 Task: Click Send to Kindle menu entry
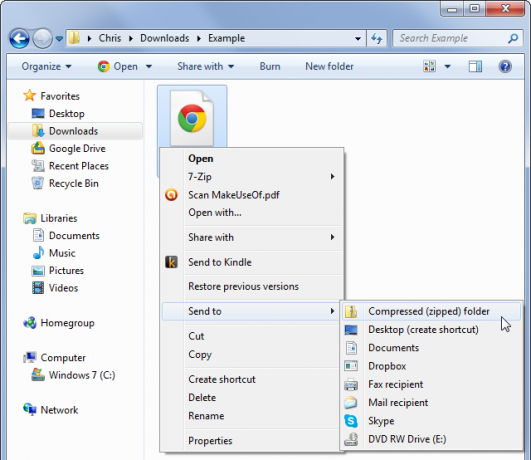point(252,262)
